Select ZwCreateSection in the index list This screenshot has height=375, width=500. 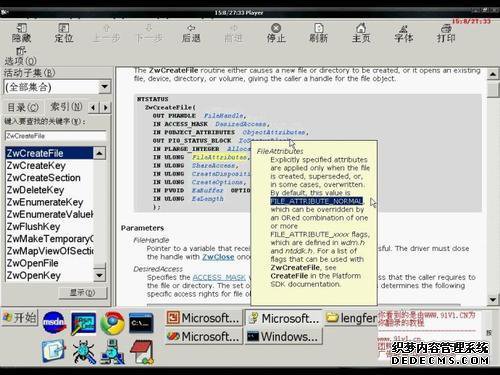pyautogui.click(x=49, y=178)
